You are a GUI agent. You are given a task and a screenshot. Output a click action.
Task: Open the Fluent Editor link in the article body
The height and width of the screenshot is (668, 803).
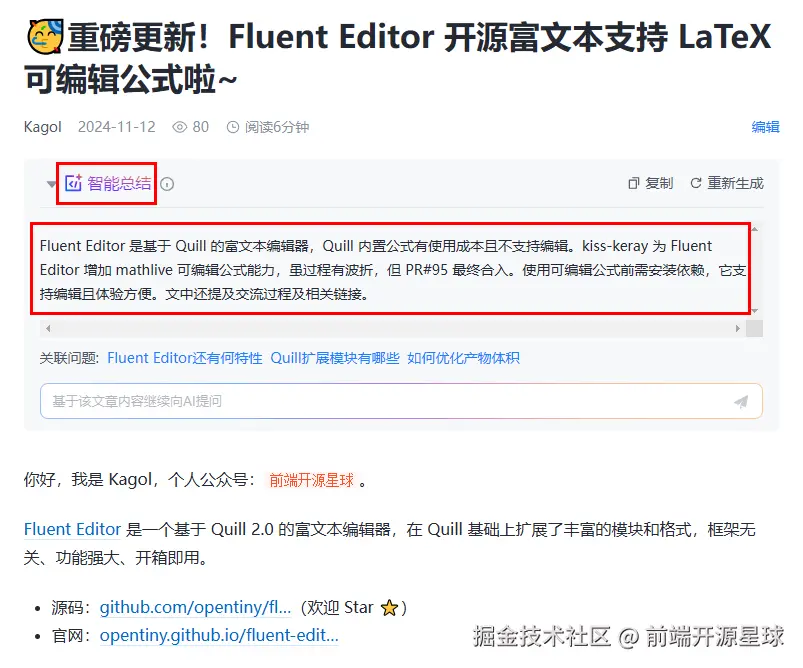72,529
